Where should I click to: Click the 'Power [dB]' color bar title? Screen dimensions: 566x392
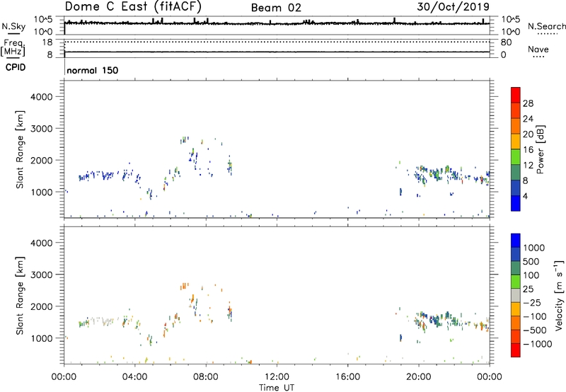pos(540,149)
